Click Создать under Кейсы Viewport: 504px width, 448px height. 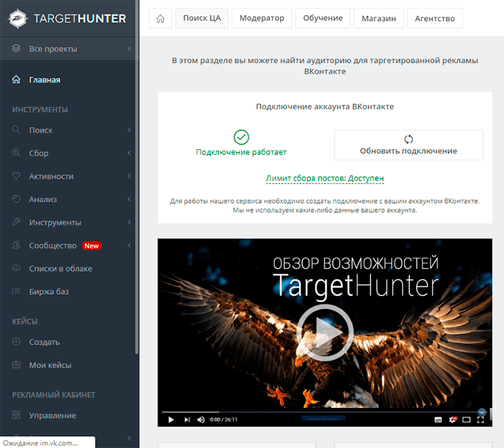[x=45, y=342]
